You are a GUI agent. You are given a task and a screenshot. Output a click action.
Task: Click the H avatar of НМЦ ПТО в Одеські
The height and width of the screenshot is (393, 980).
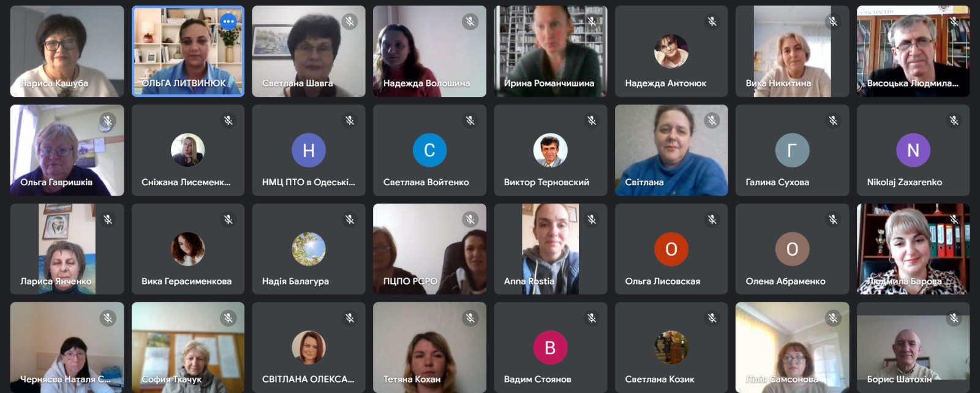click(309, 150)
